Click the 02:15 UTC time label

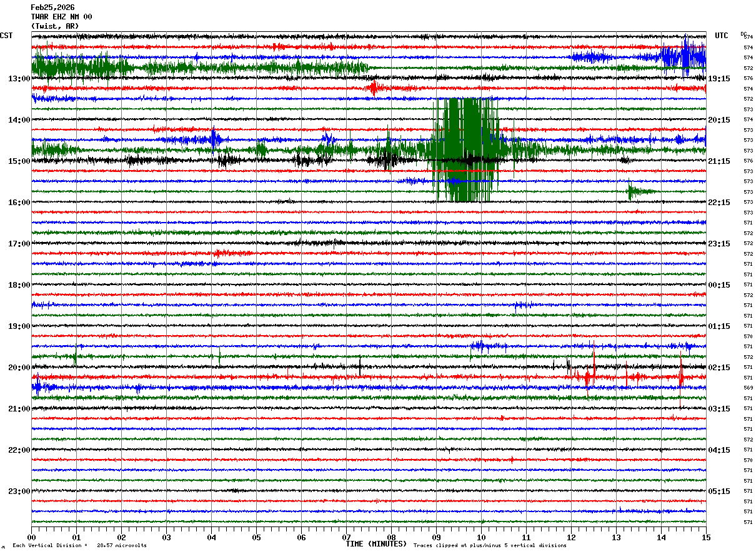click(719, 368)
